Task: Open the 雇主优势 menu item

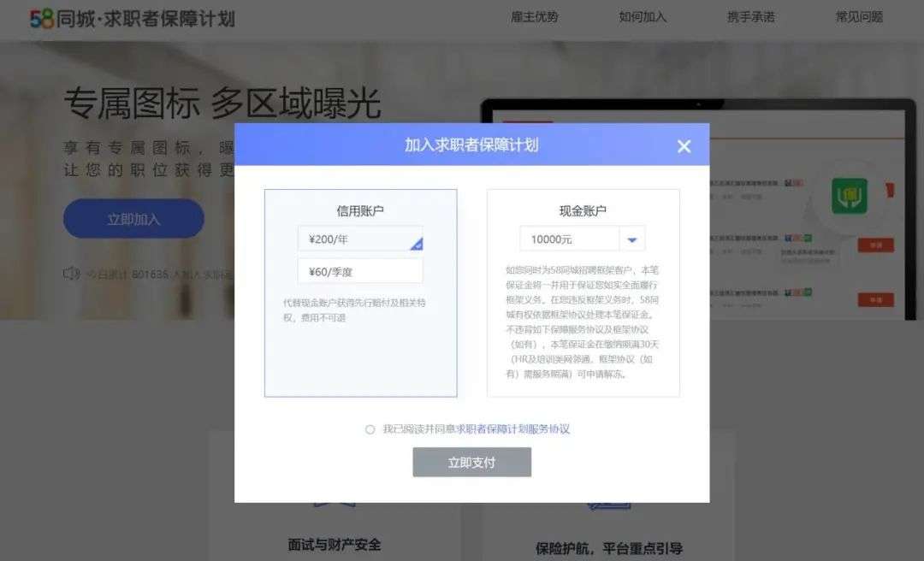Action: (x=534, y=17)
